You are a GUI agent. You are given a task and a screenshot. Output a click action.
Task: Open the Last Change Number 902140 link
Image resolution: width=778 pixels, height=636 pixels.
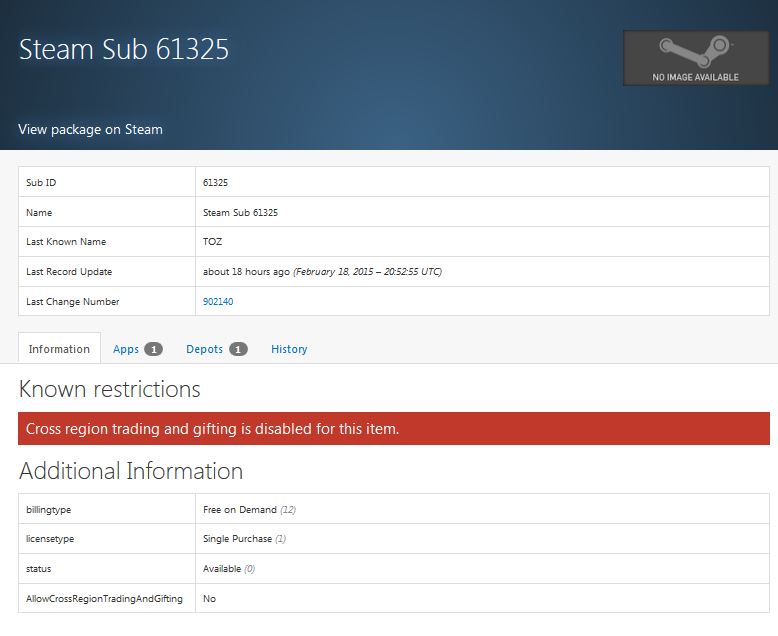218,302
